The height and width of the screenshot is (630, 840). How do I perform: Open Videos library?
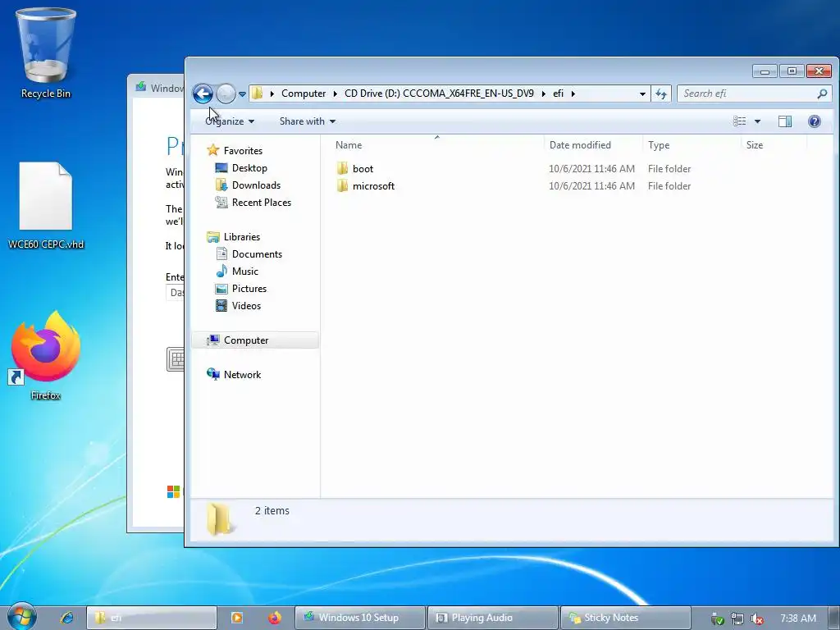[246, 305]
